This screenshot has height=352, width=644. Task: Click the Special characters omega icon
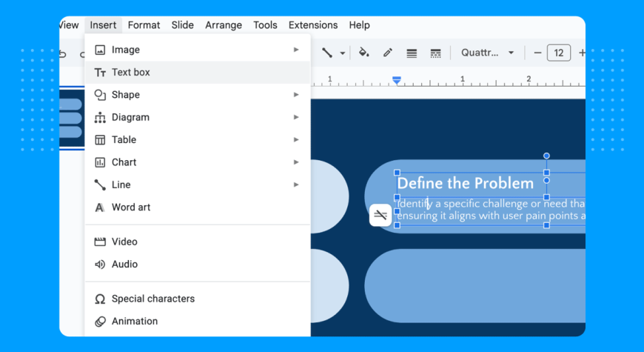pos(100,299)
